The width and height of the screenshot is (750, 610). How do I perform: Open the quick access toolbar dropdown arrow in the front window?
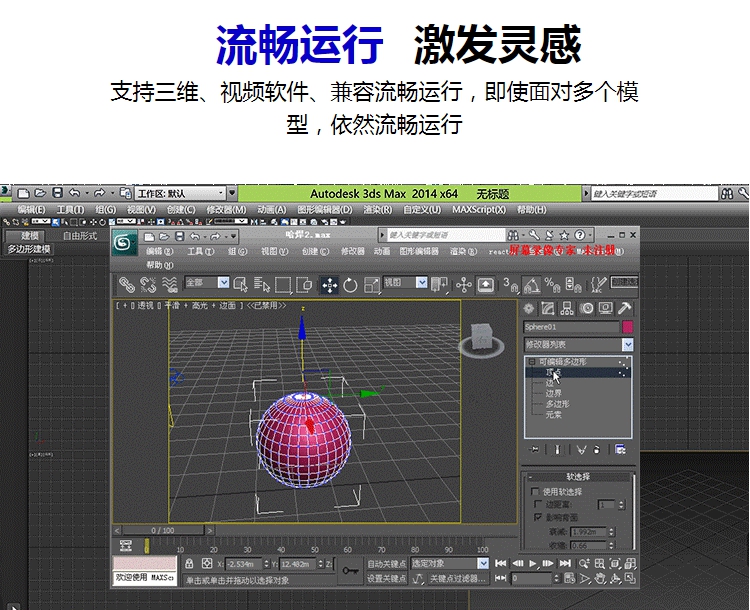point(233,236)
